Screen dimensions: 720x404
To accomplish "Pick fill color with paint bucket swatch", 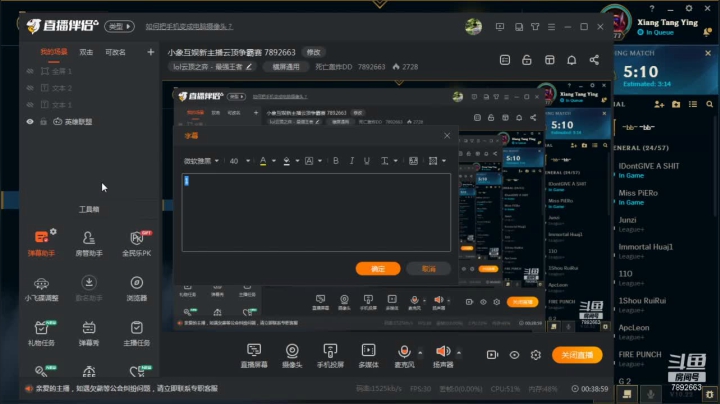I will click(286, 161).
